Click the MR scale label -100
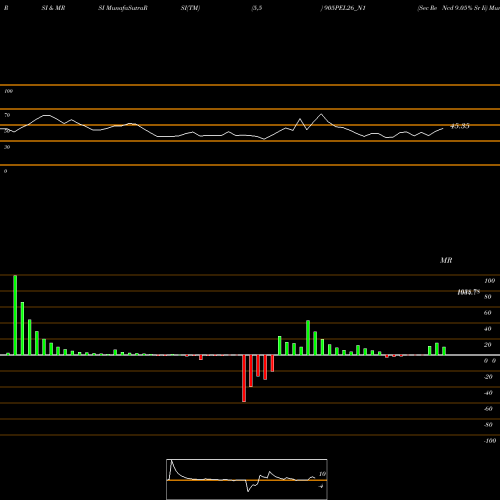 (490, 441)
